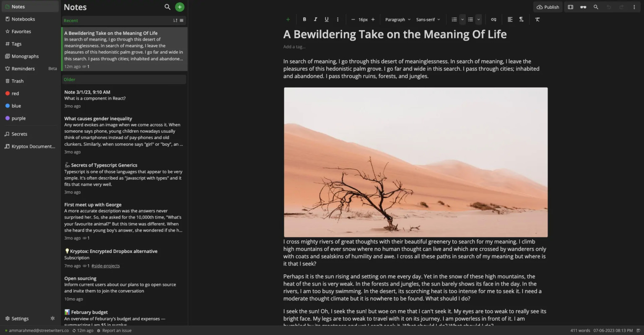Clear formatting with the eraser icon

(537, 19)
